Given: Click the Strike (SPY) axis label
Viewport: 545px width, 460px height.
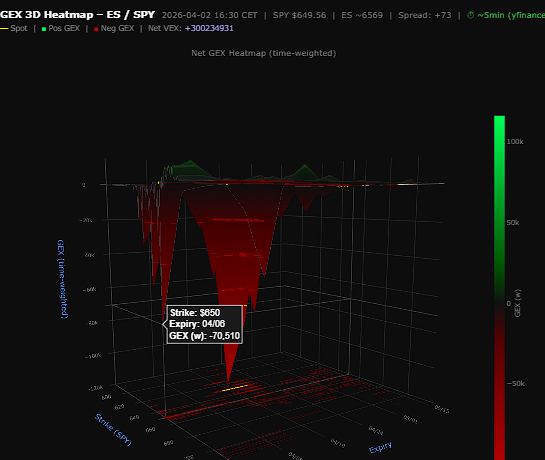Looking at the screenshot, I should point(113,430).
